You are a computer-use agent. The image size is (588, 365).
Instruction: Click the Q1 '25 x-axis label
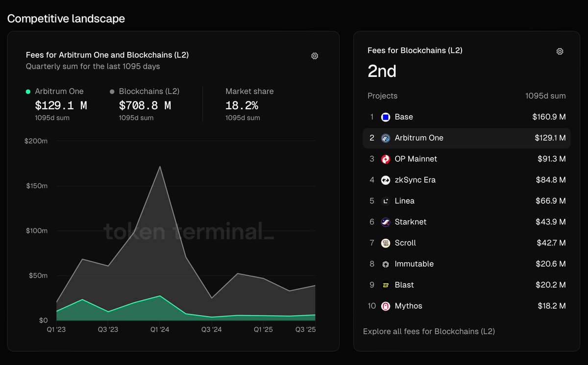[x=263, y=330]
